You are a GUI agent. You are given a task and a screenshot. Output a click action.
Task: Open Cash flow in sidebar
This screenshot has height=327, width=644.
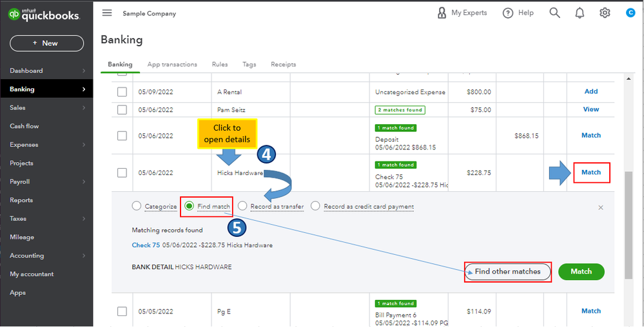point(24,126)
